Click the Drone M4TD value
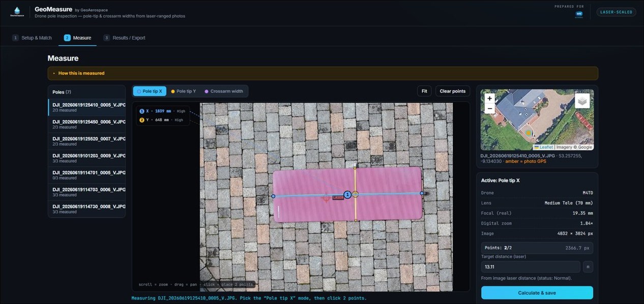Viewport: 644px width, 304px height. (588, 193)
